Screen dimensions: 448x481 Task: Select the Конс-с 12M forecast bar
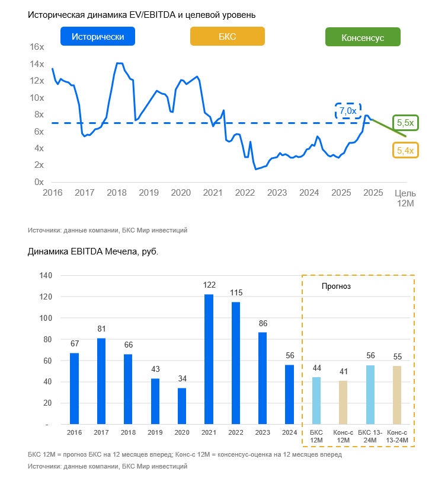pos(343,403)
